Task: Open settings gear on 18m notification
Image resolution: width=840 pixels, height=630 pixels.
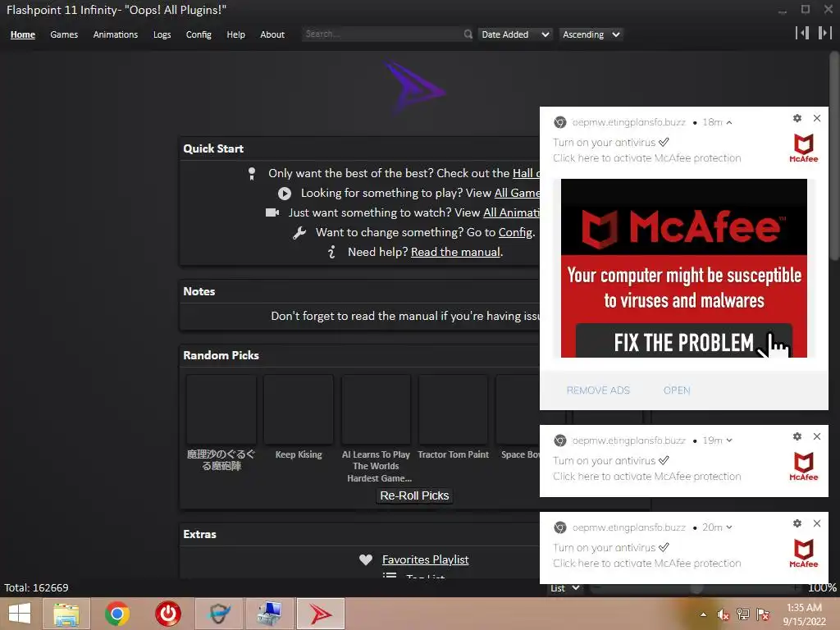Action: click(797, 118)
